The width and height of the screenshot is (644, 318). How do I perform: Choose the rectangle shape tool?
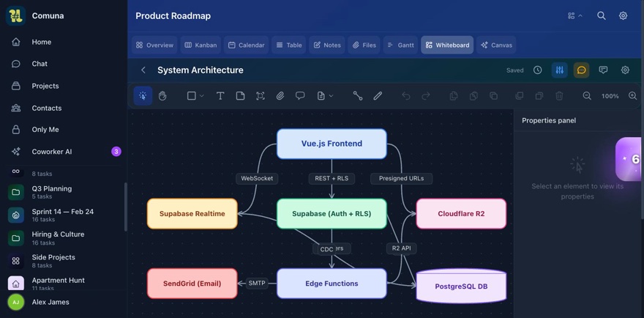pyautogui.click(x=192, y=96)
